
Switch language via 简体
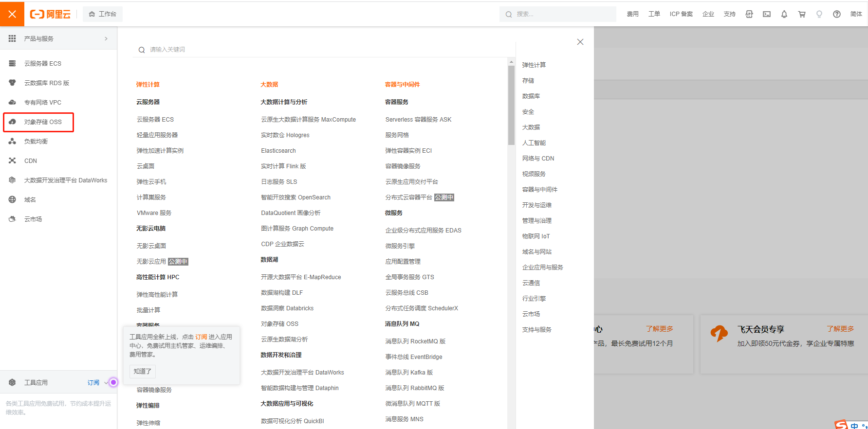click(x=856, y=14)
